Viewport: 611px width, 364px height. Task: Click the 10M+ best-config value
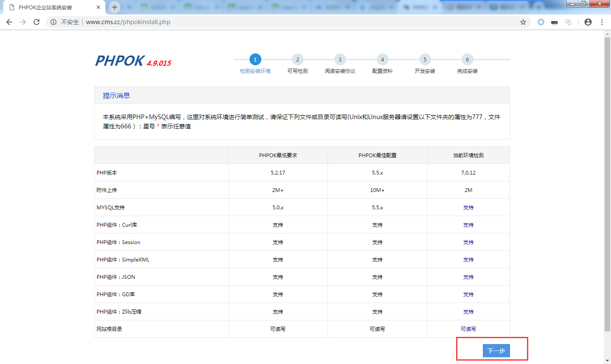[377, 190]
